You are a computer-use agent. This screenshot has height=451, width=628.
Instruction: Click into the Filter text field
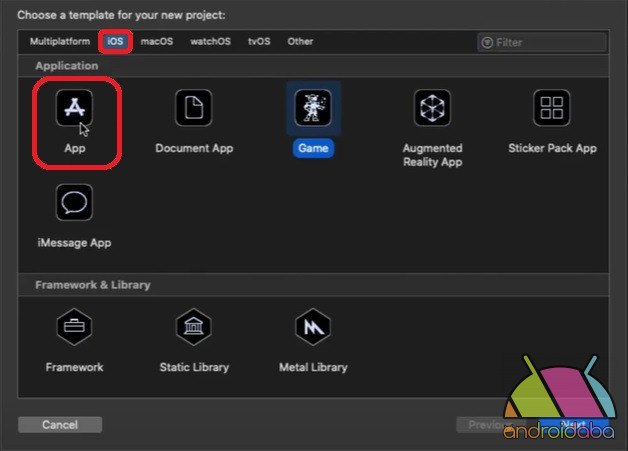click(x=542, y=42)
